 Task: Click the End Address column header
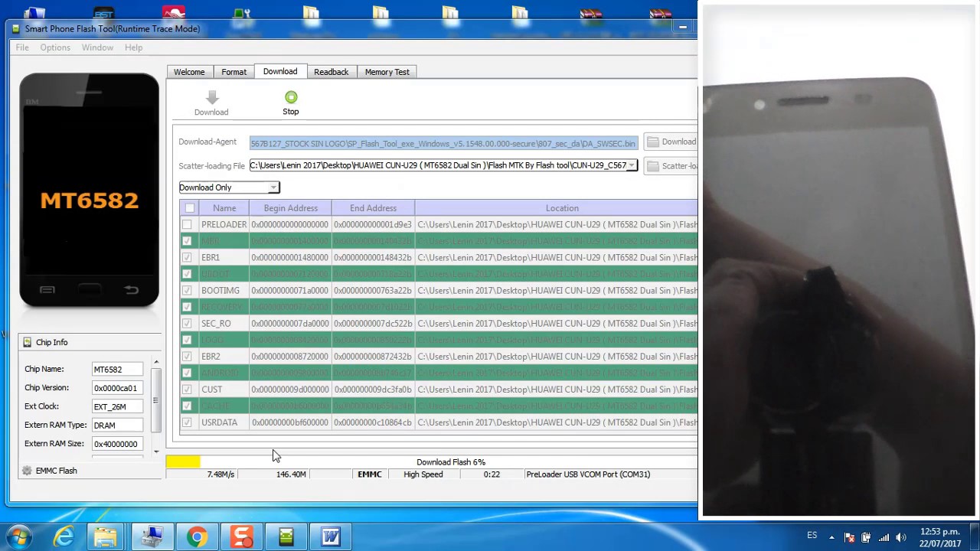[373, 208]
